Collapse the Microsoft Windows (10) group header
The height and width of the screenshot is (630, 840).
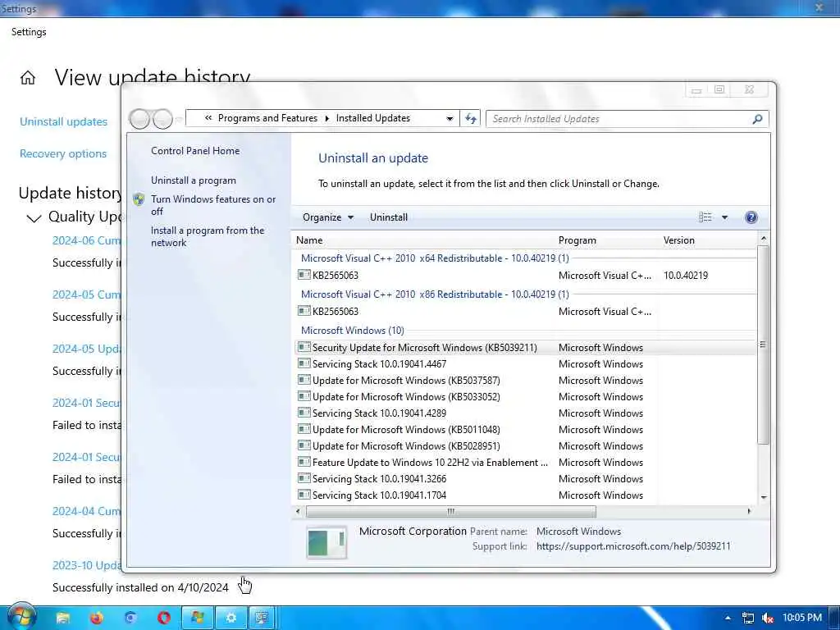tap(353, 330)
